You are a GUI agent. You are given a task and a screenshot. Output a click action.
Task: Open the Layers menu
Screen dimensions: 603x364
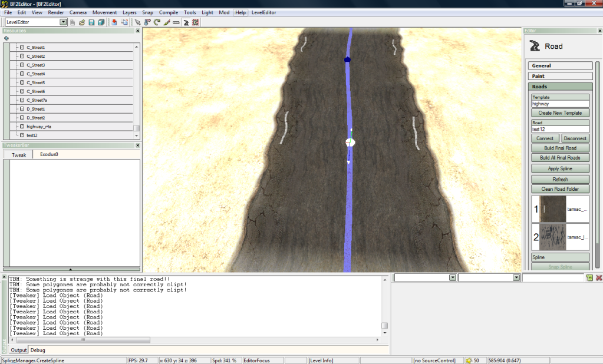tap(130, 12)
